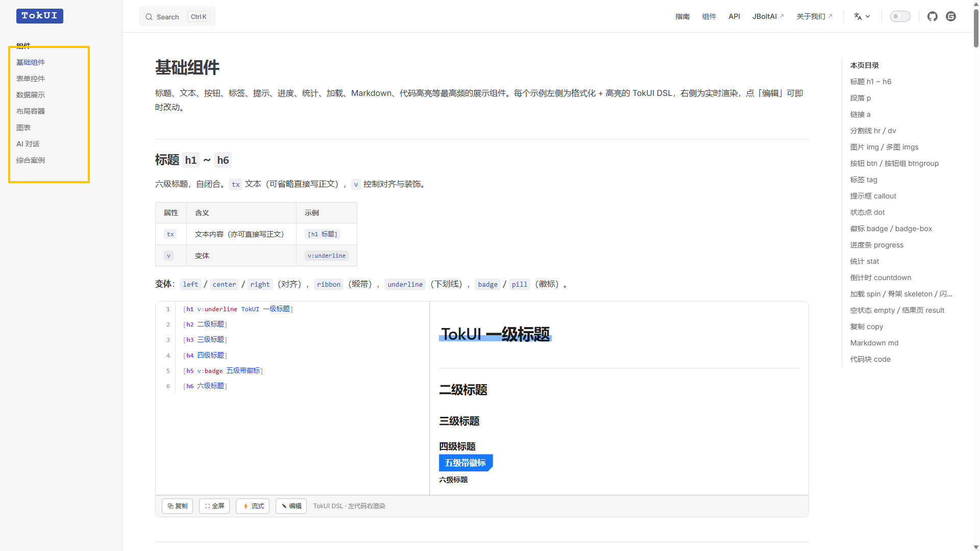
Task: Click the scrollbar down arrow
Action: point(976,547)
